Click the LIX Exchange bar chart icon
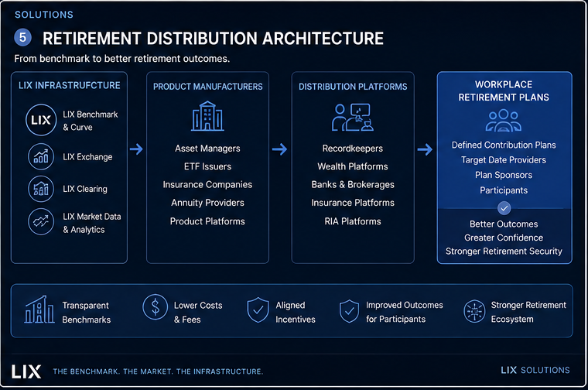The width and height of the screenshot is (588, 390). (41, 156)
